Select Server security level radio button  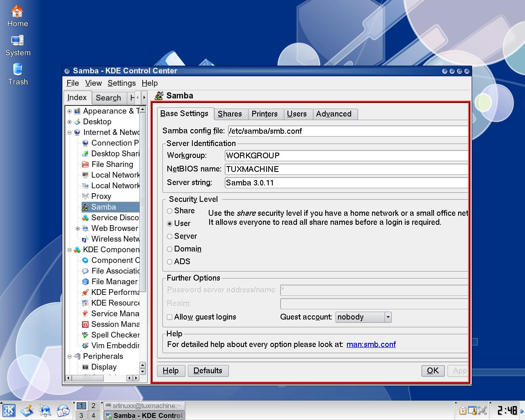169,236
